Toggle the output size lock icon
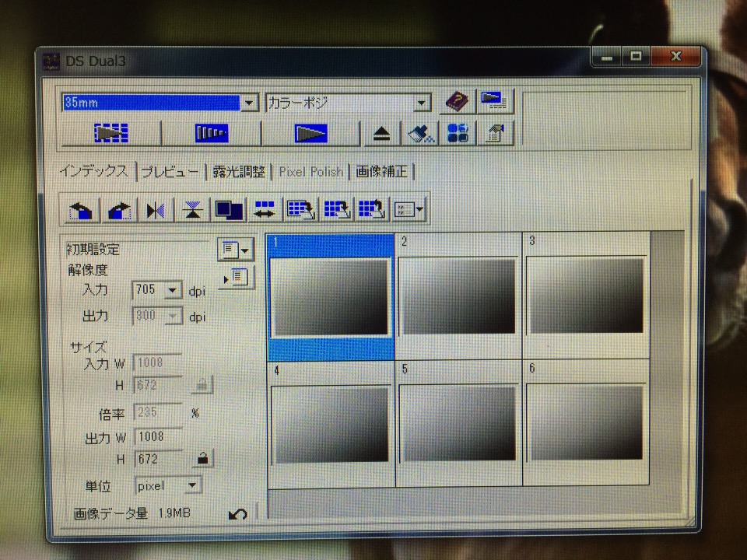 (x=202, y=458)
